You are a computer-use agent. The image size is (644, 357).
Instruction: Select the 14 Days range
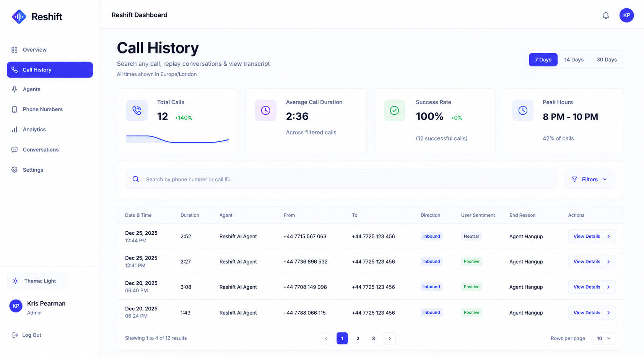click(574, 60)
